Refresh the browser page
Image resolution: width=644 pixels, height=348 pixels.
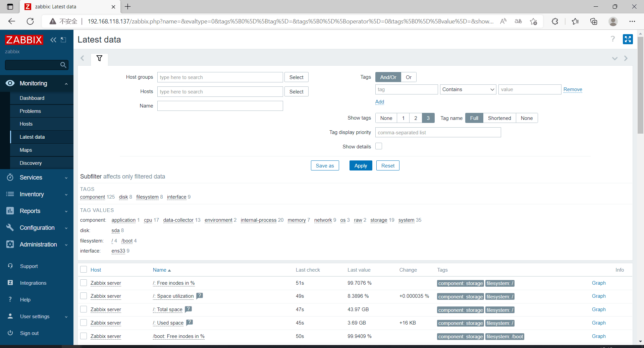(x=30, y=21)
